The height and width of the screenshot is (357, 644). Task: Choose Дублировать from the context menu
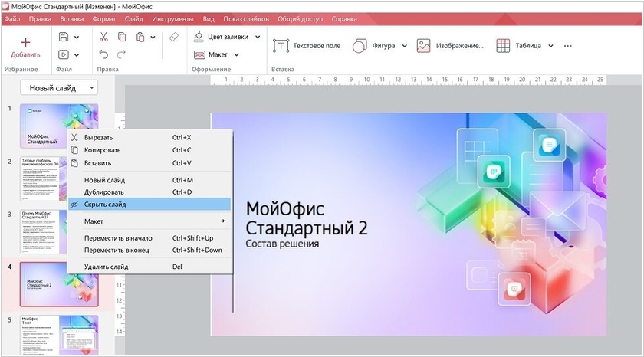point(104,192)
